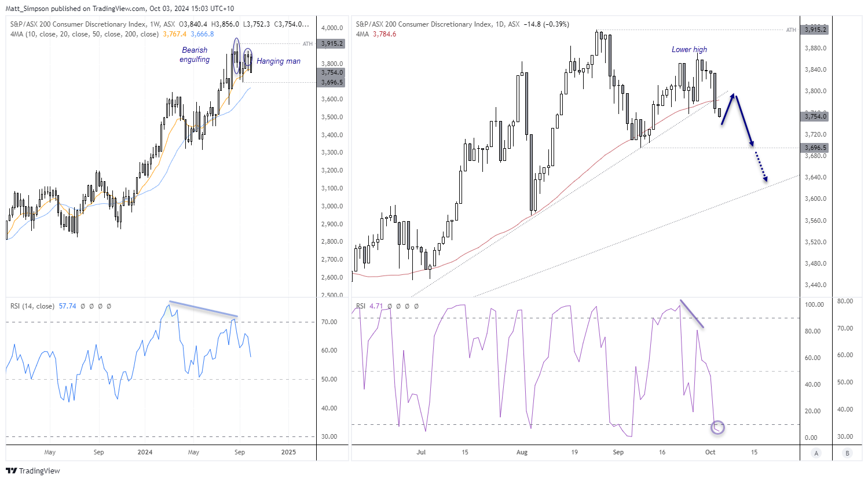The image size is (868, 481).
Task: Select the daily chart index title legend
Action: (x=438, y=24)
